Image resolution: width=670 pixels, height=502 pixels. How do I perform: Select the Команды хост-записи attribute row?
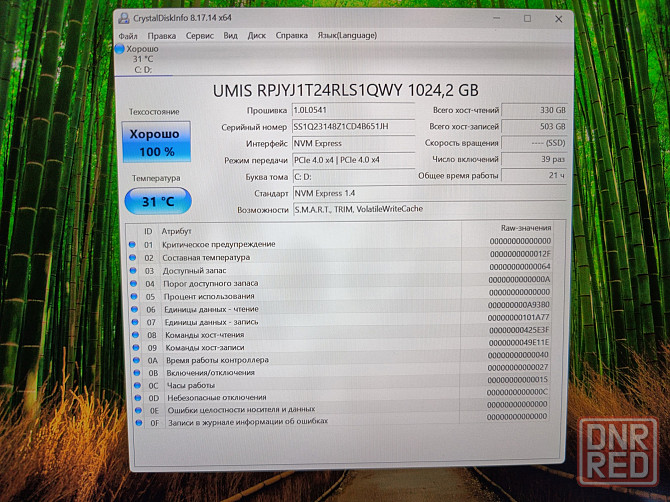(341, 346)
